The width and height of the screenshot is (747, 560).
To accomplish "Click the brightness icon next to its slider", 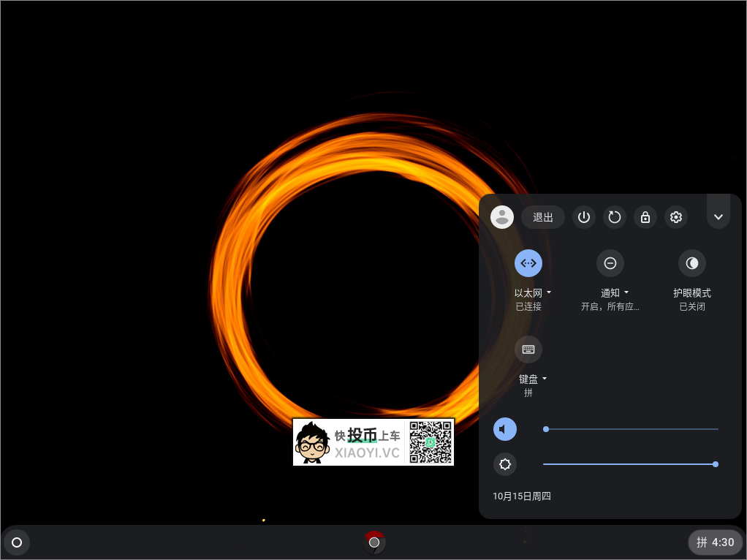I will click(505, 464).
